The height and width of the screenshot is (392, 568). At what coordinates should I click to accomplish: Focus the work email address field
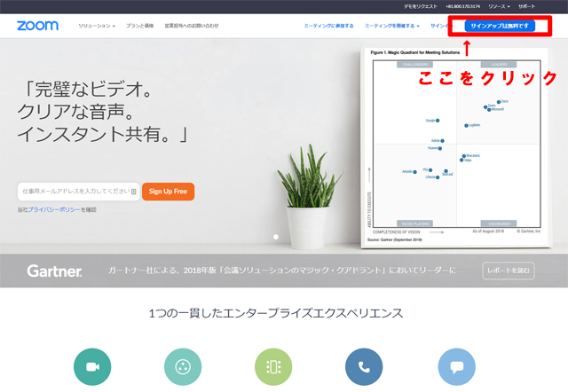[79, 192]
